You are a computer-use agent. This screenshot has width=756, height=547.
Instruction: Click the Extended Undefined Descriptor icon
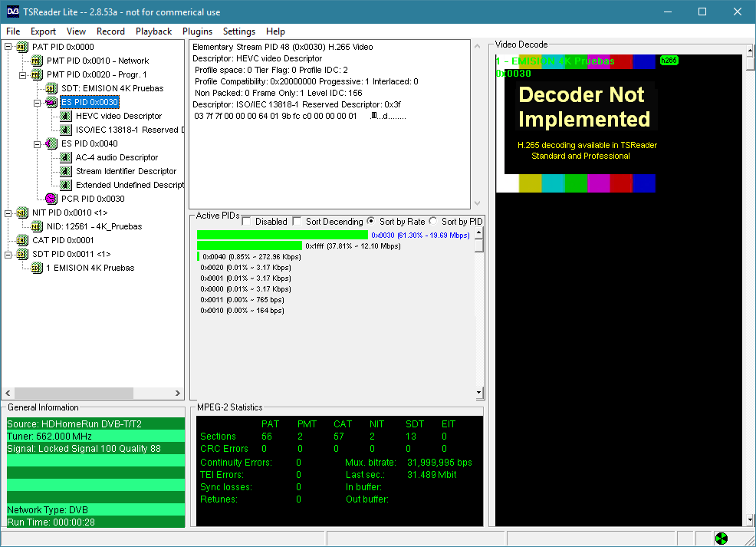click(x=66, y=185)
